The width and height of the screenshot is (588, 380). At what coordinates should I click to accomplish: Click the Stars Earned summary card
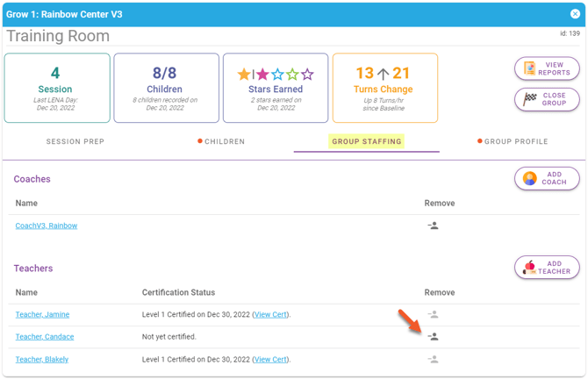coord(276,88)
